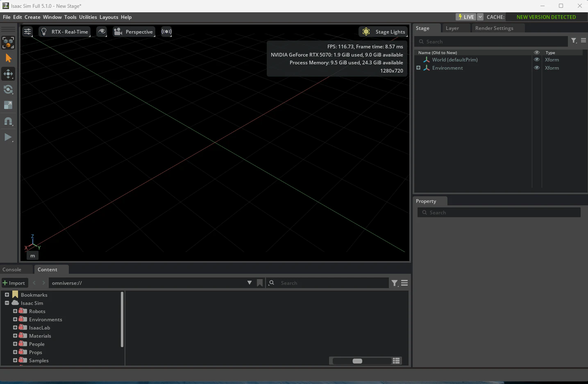Open the Edit menu
The width and height of the screenshot is (588, 384).
(18, 17)
